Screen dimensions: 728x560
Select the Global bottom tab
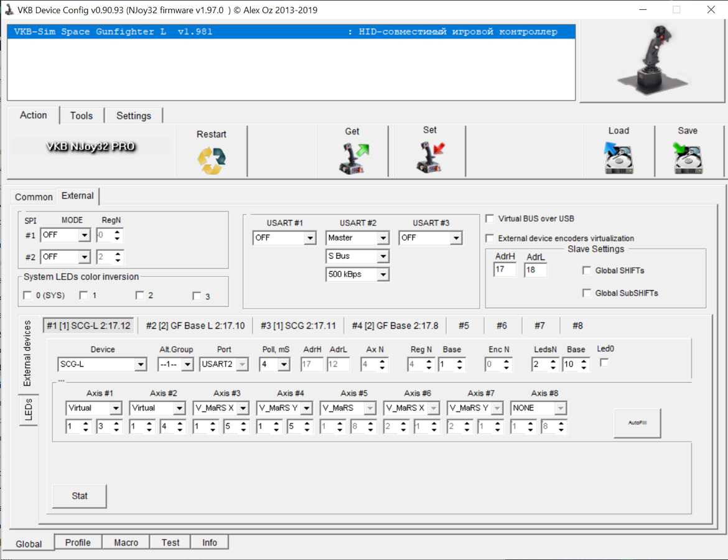29,544
